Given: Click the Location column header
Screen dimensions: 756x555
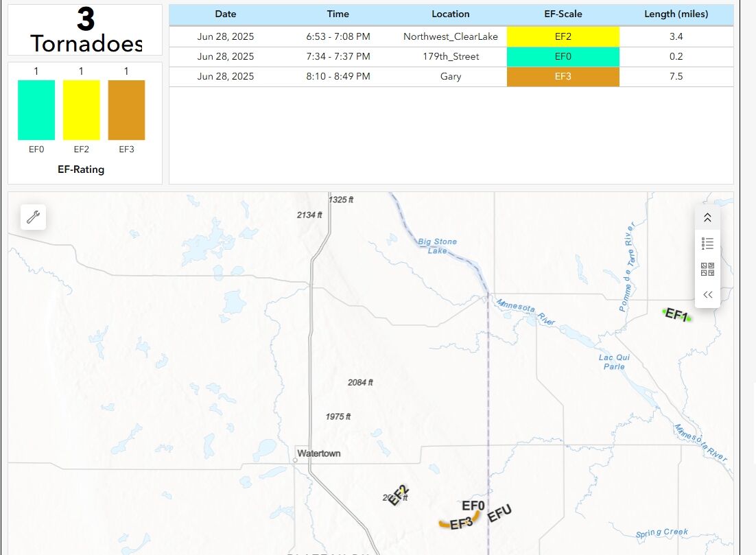Looking at the screenshot, I should [450, 14].
